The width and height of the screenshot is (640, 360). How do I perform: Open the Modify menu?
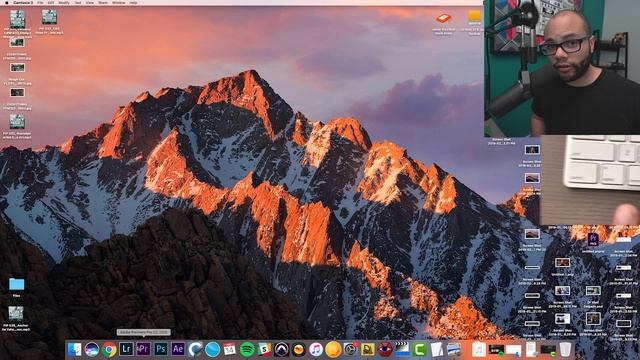tap(64, 2)
